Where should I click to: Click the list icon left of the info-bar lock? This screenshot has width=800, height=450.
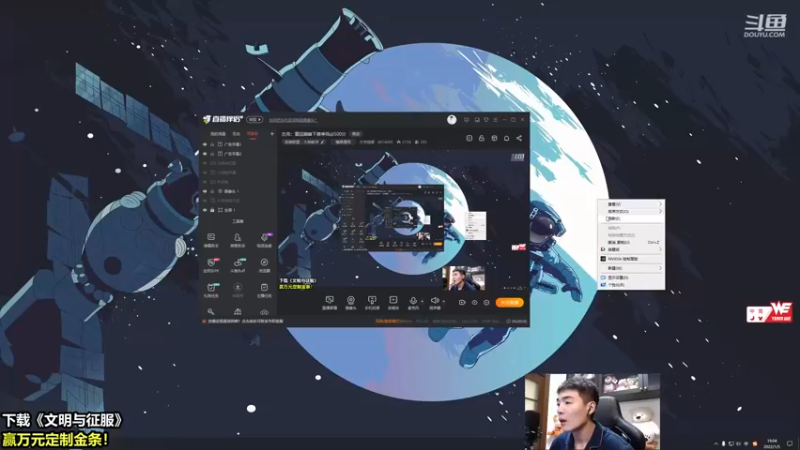pos(469,138)
